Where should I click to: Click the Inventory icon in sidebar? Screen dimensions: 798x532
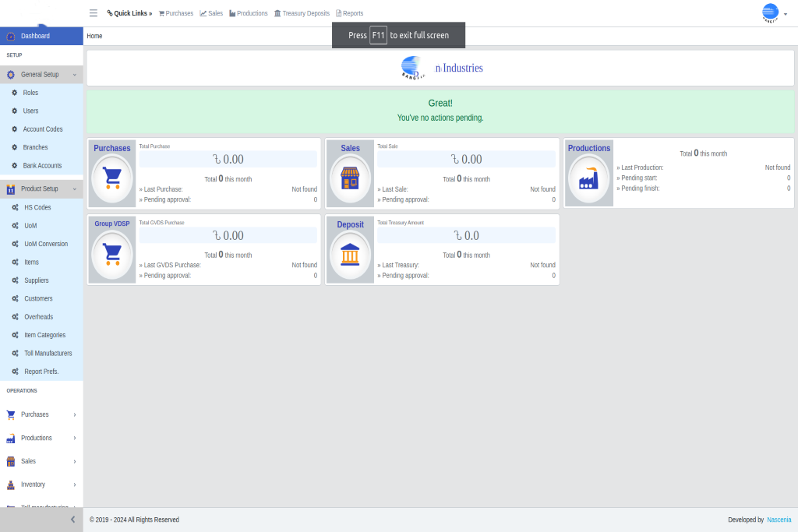point(11,485)
